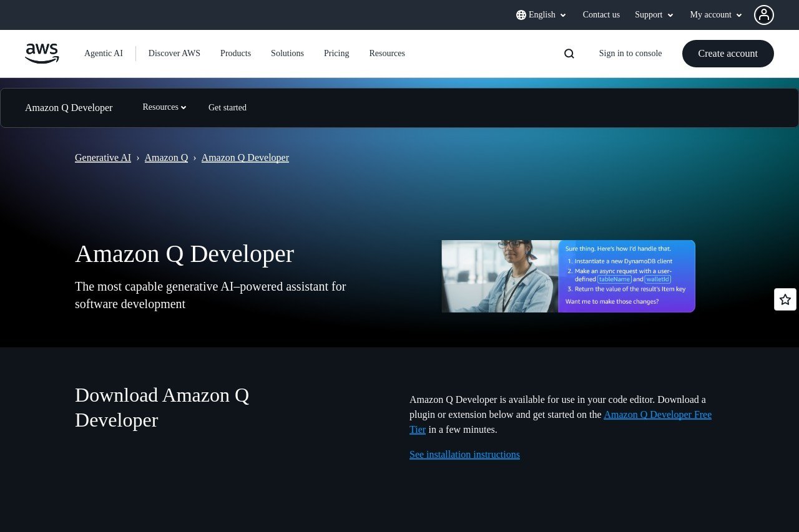This screenshot has height=532, width=799.
Task: Open Discover AWS menu
Action: (174, 54)
